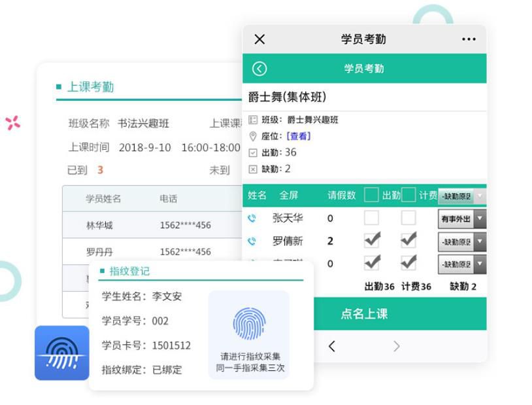This screenshot has height=405, width=532.
Task: Click 姓名 column header
Action: coord(258,196)
